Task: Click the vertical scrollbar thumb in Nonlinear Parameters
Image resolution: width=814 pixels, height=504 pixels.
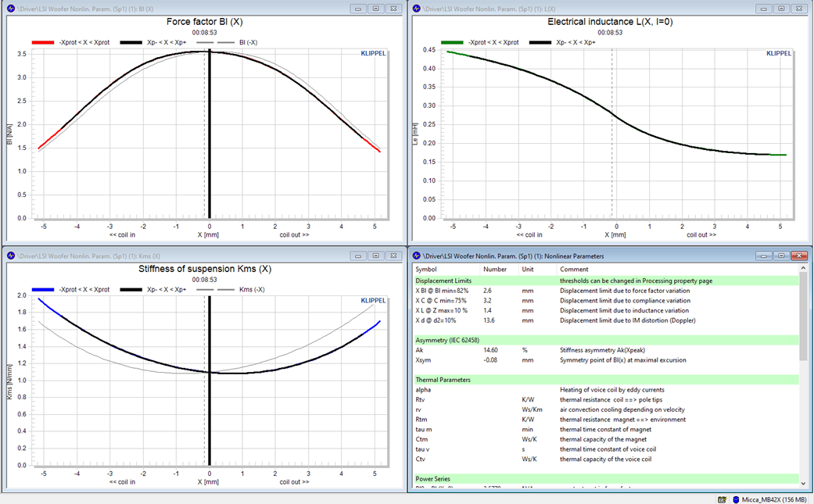Action: [804, 316]
